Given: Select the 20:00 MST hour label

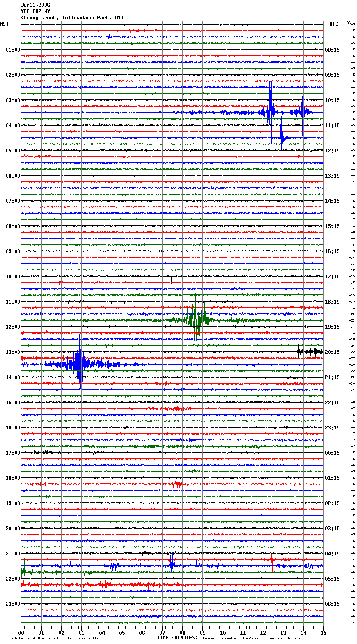Looking at the screenshot, I should (13, 529).
